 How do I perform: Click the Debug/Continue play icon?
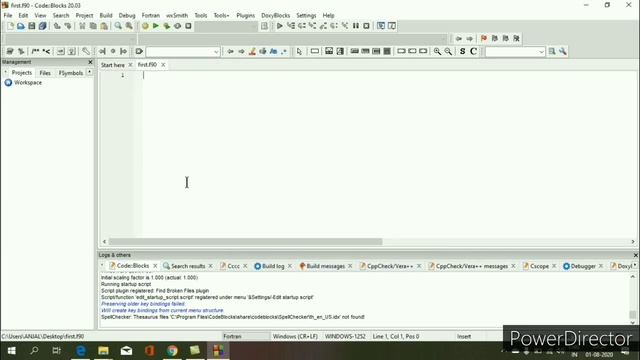280,26
